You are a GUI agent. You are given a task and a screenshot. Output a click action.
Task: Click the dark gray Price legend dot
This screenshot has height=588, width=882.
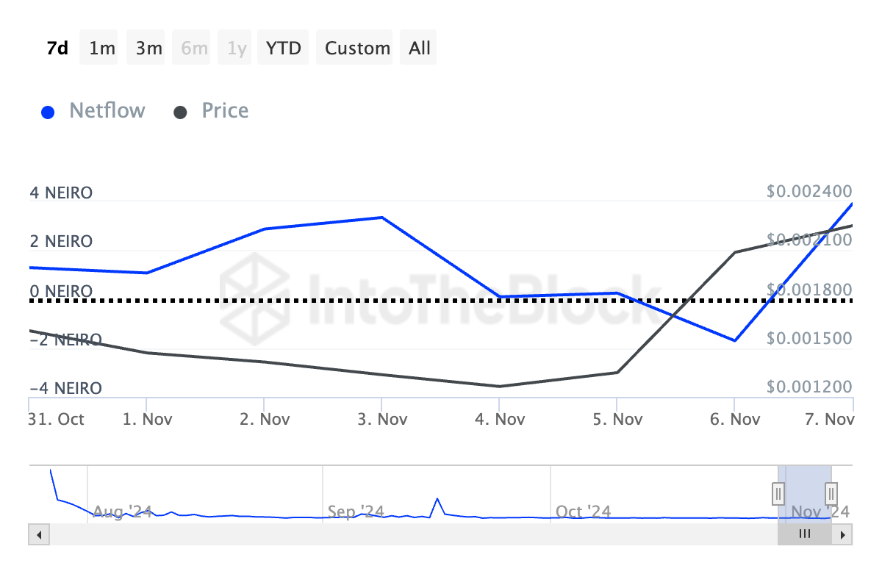(180, 112)
